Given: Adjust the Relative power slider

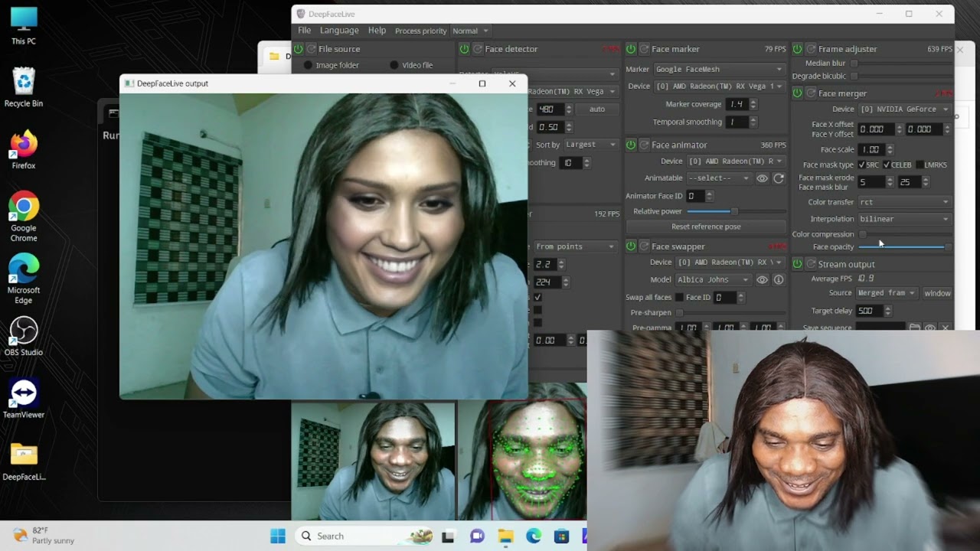Looking at the screenshot, I should click(735, 211).
